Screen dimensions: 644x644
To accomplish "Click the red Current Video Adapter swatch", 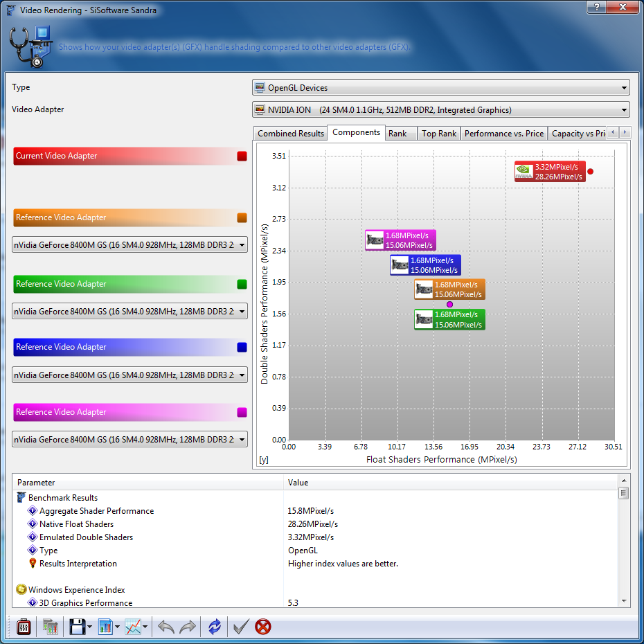I will pos(242,156).
